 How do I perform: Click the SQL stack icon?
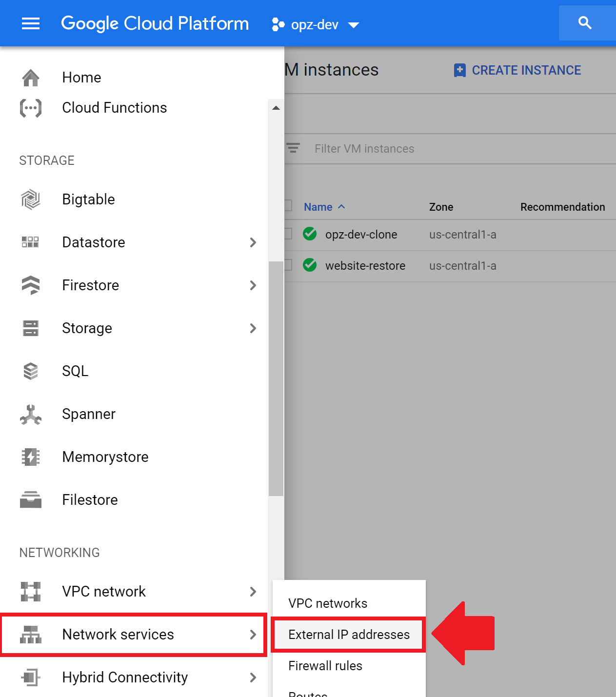(x=31, y=371)
